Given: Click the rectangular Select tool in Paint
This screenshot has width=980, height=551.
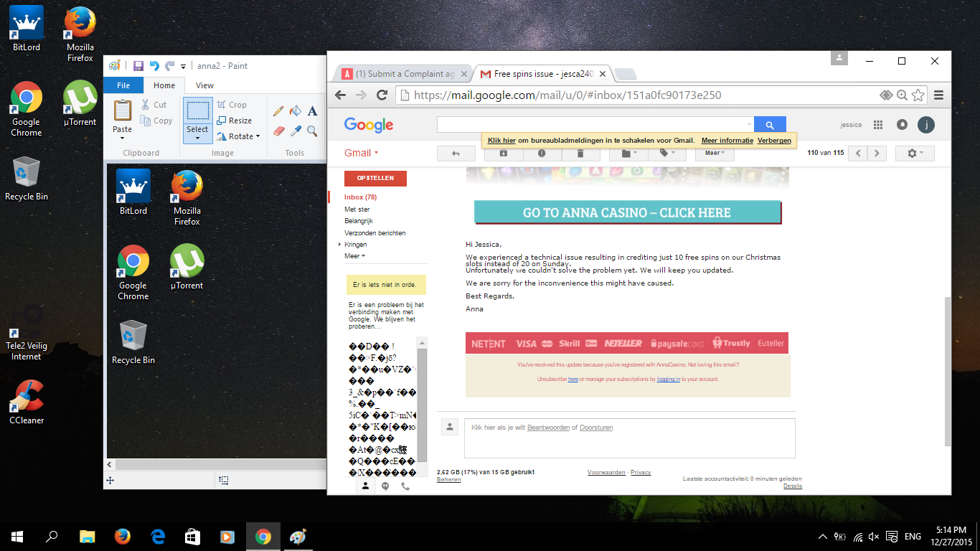Looking at the screenshot, I should point(197,110).
